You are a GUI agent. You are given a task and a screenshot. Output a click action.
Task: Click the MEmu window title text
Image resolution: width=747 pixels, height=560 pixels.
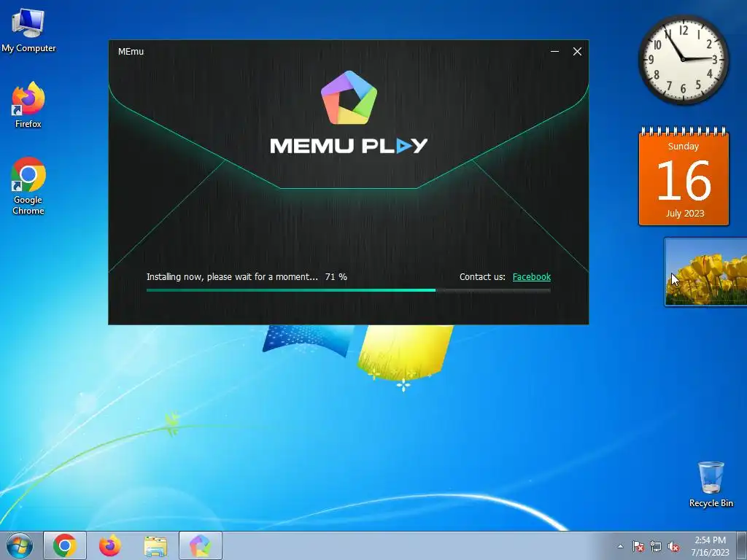pos(131,52)
